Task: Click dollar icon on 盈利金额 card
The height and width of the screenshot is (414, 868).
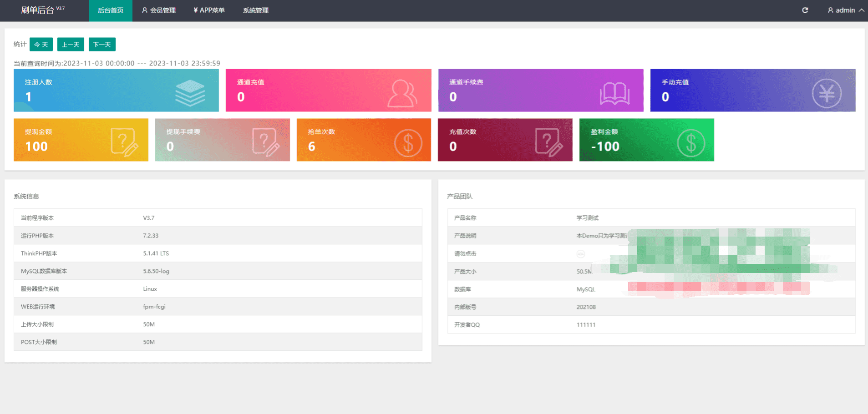Action: point(691,143)
